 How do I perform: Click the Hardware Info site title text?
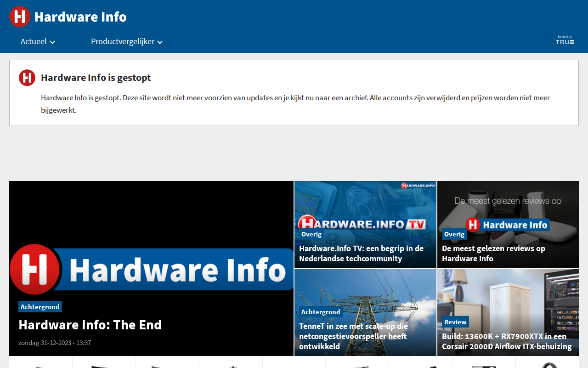point(80,17)
